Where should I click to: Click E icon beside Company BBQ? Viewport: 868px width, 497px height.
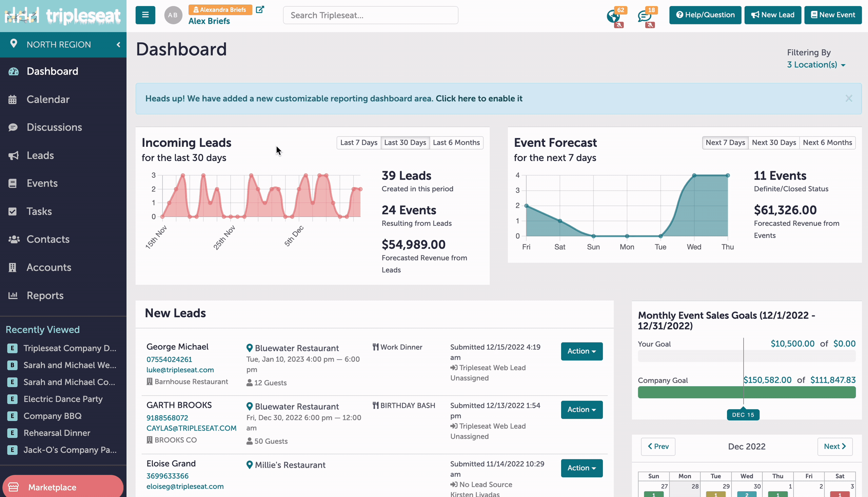tap(12, 416)
